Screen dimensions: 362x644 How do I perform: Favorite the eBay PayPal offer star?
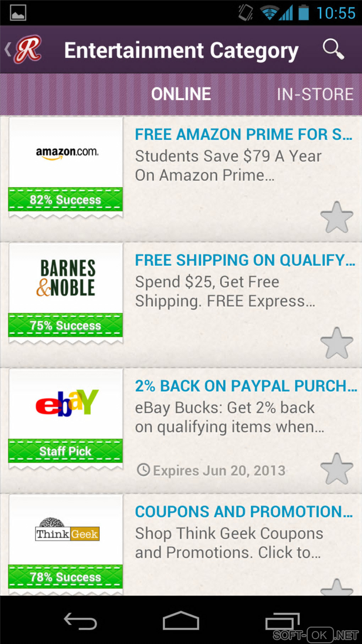(336, 469)
